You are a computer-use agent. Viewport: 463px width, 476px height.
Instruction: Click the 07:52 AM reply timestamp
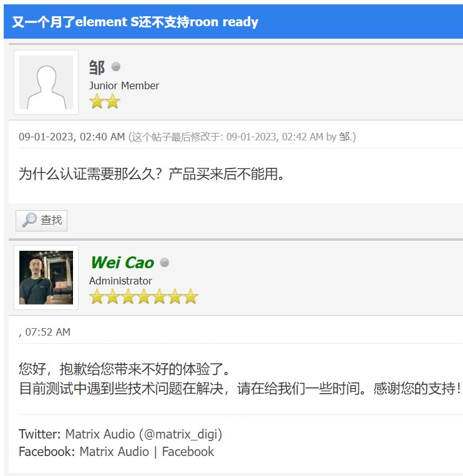click(x=47, y=332)
